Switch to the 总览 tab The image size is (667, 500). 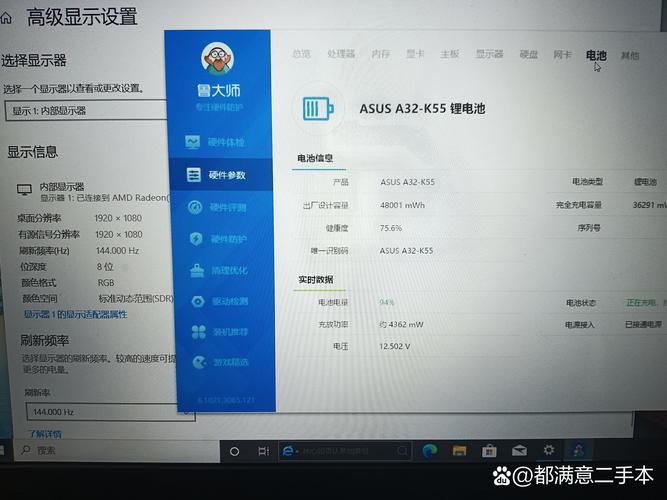[301, 54]
